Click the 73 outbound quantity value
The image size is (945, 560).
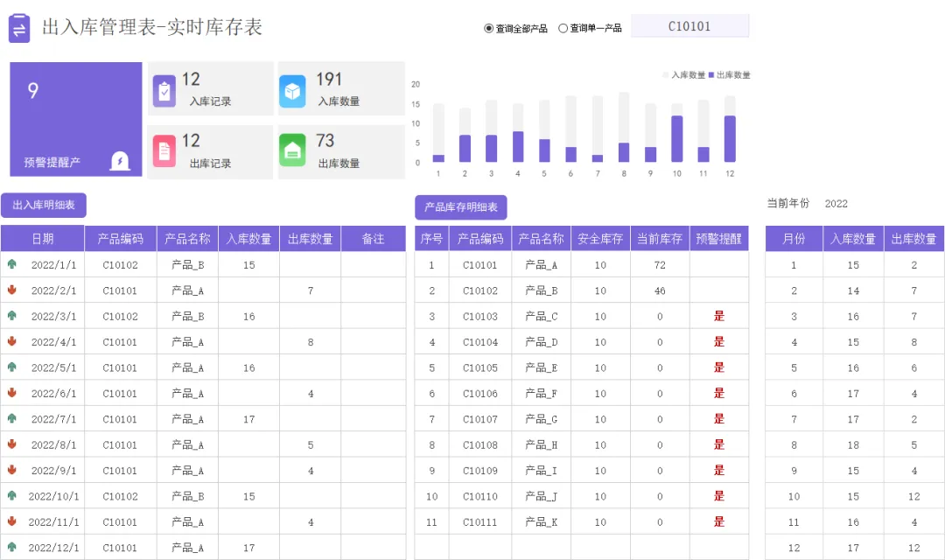pyautogui.click(x=325, y=141)
